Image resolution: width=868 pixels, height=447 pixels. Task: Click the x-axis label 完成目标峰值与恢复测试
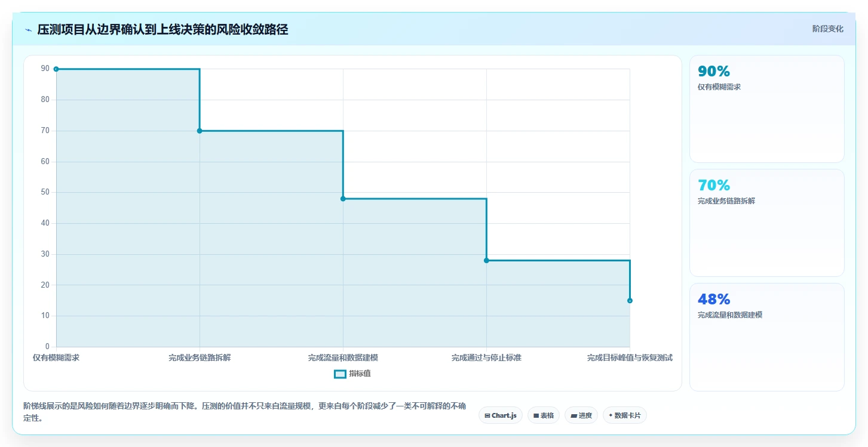click(630, 358)
